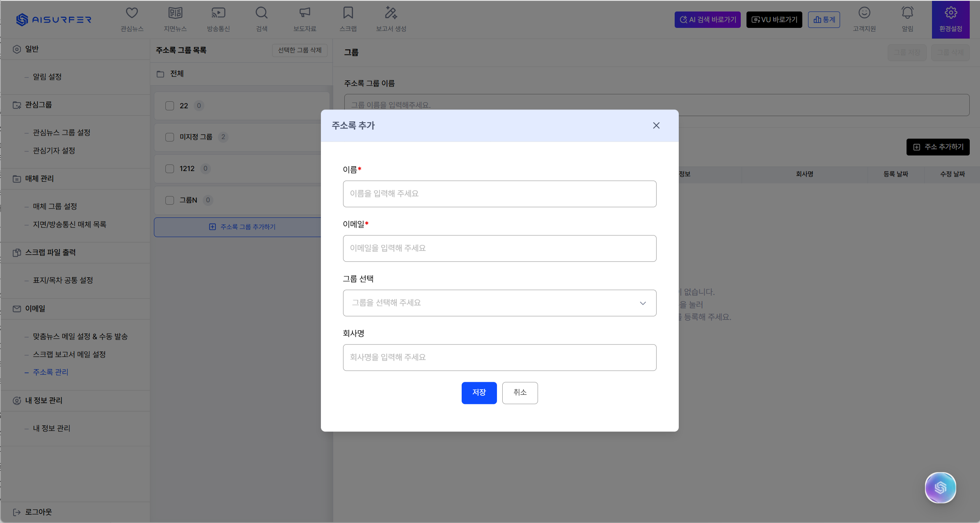Open 알림 설정 in the sidebar
The width and height of the screenshot is (980, 523).
pos(47,77)
